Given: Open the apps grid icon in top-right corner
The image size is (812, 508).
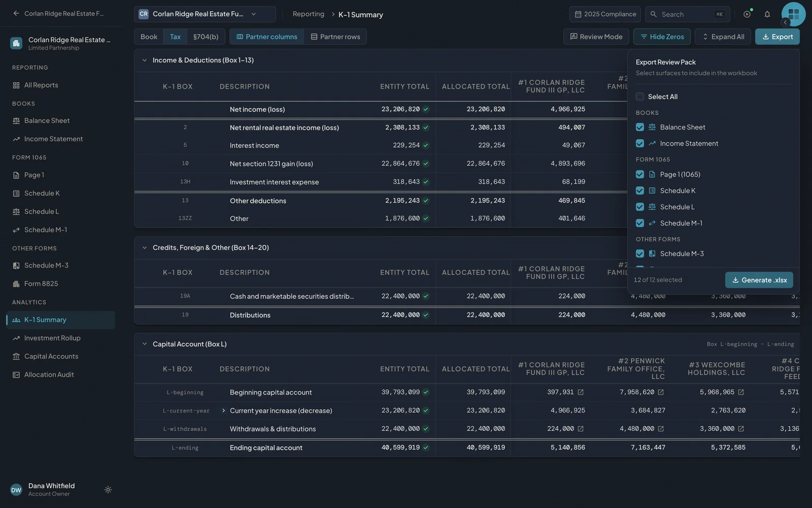Looking at the screenshot, I should [794, 14].
